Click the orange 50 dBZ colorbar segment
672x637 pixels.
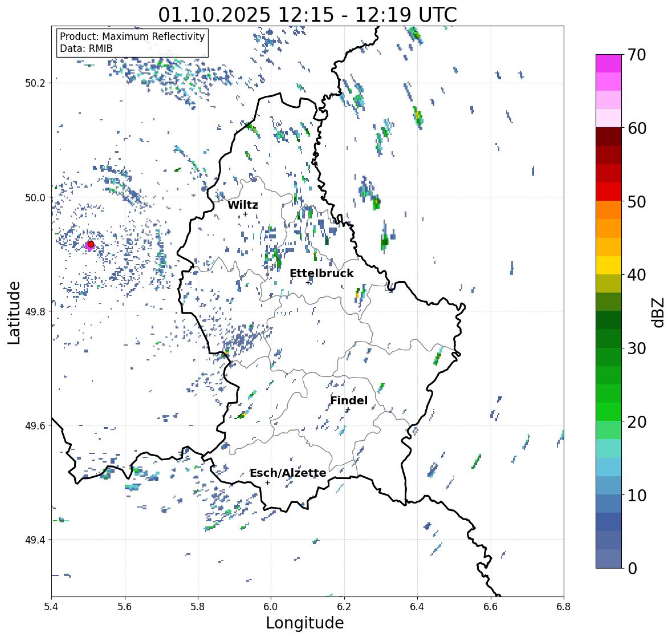(609, 210)
